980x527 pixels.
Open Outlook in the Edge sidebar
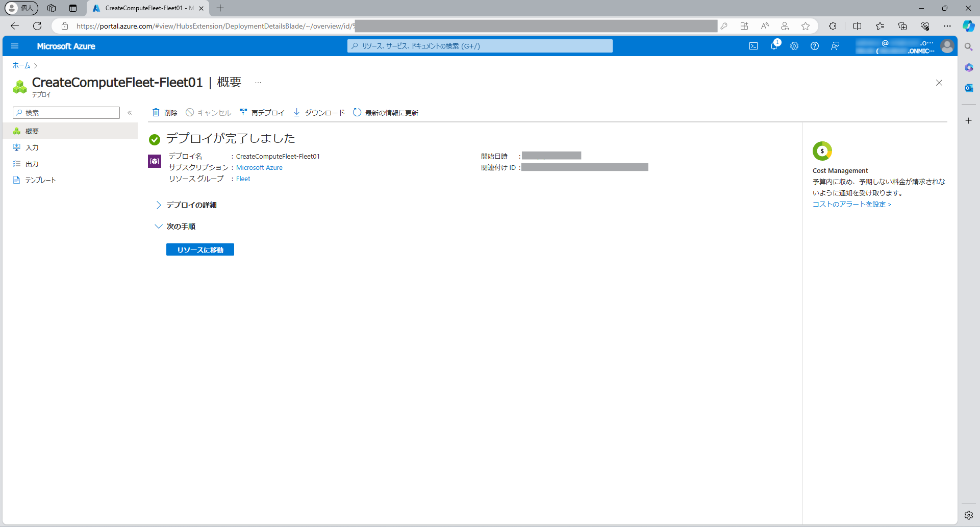coord(969,88)
